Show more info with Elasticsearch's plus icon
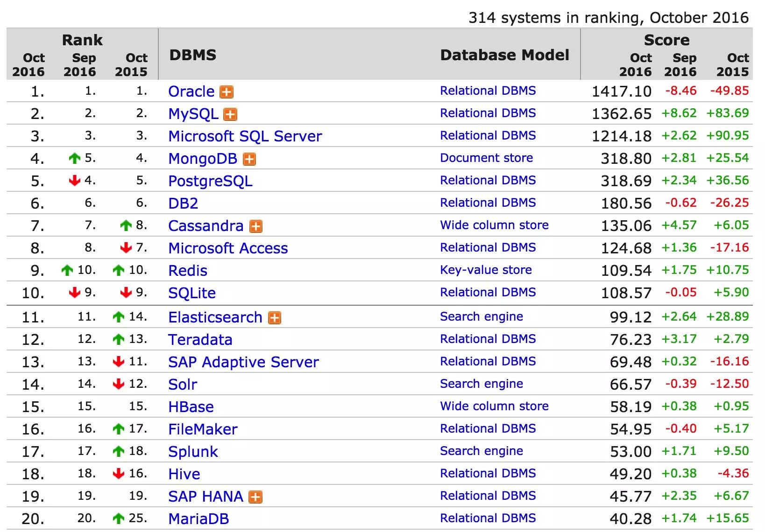The image size is (765, 532). (x=275, y=318)
